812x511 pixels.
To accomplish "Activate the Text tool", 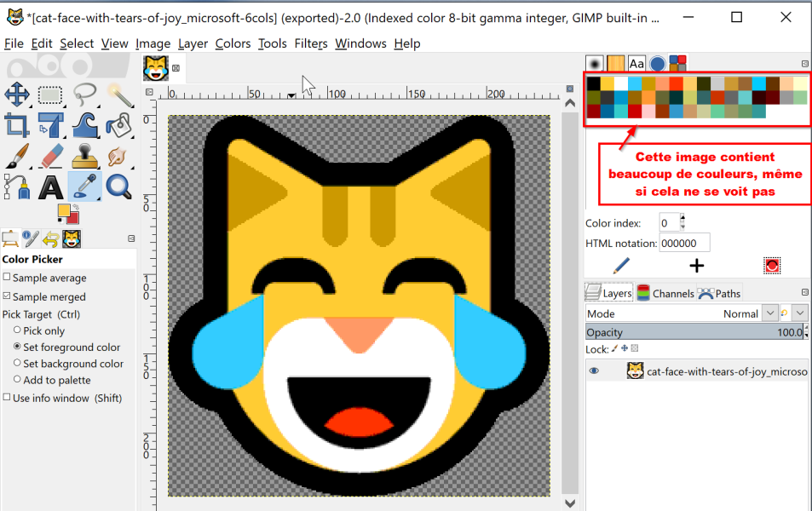I will [x=50, y=187].
